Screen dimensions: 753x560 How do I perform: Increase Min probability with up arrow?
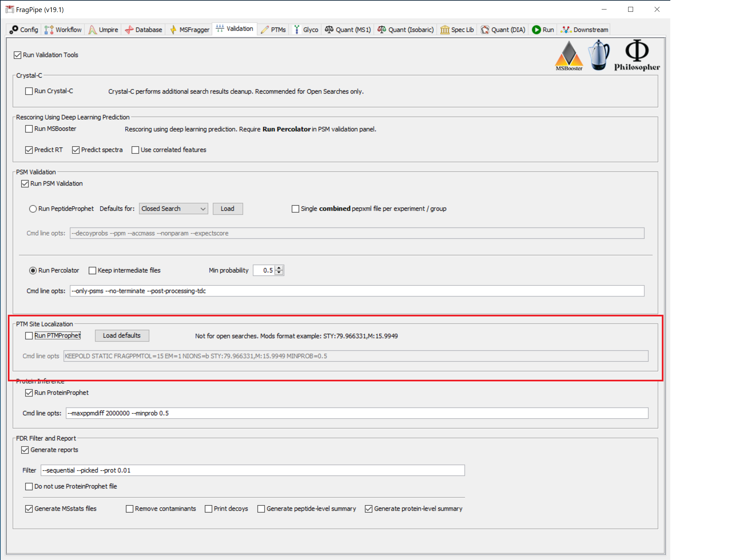(x=279, y=268)
